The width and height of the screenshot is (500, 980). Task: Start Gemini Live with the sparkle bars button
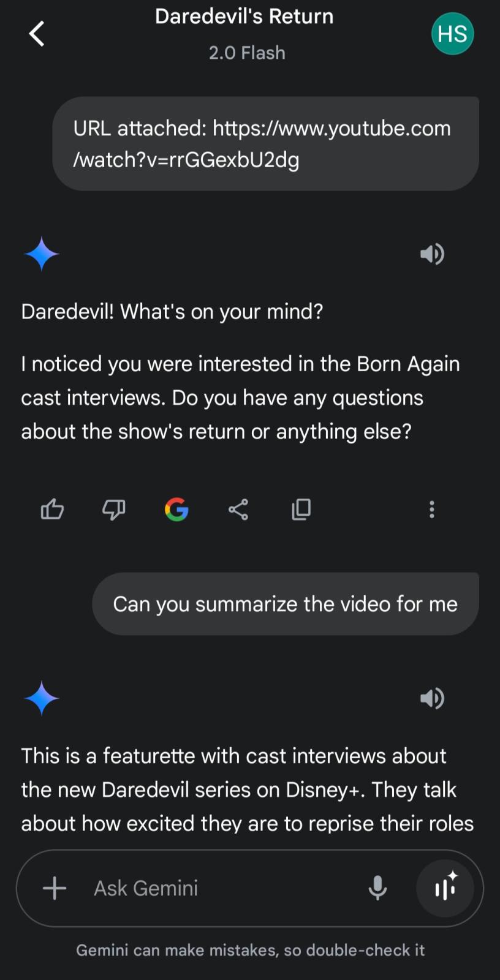[x=445, y=888]
